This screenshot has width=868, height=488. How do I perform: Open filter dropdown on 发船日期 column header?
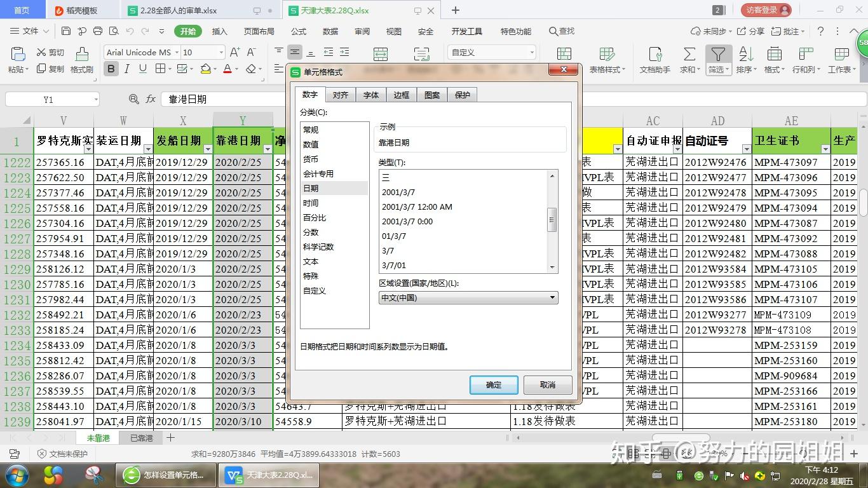tap(208, 149)
